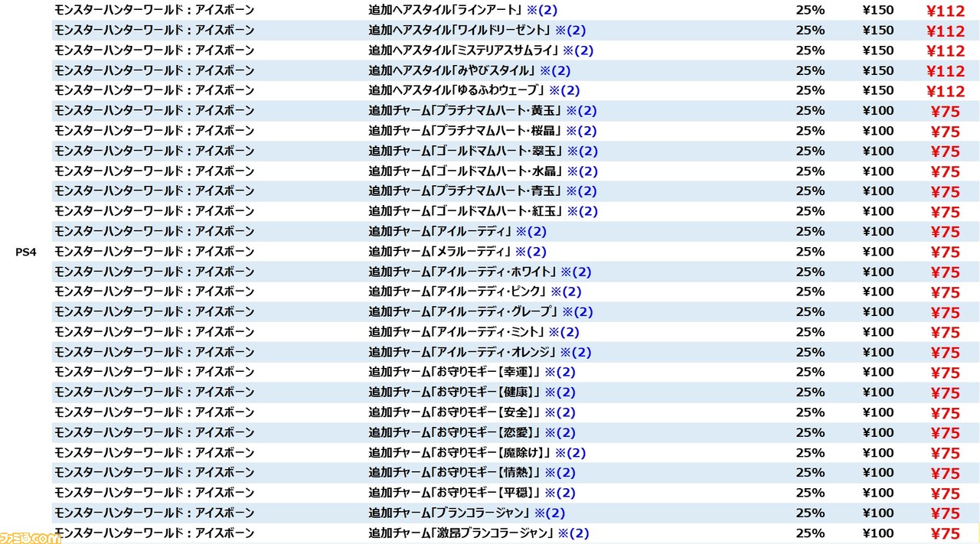Click 追加チャーム「アイルーテディ･ピンク」 item name
This screenshot has width=980, height=544.
[459, 292]
